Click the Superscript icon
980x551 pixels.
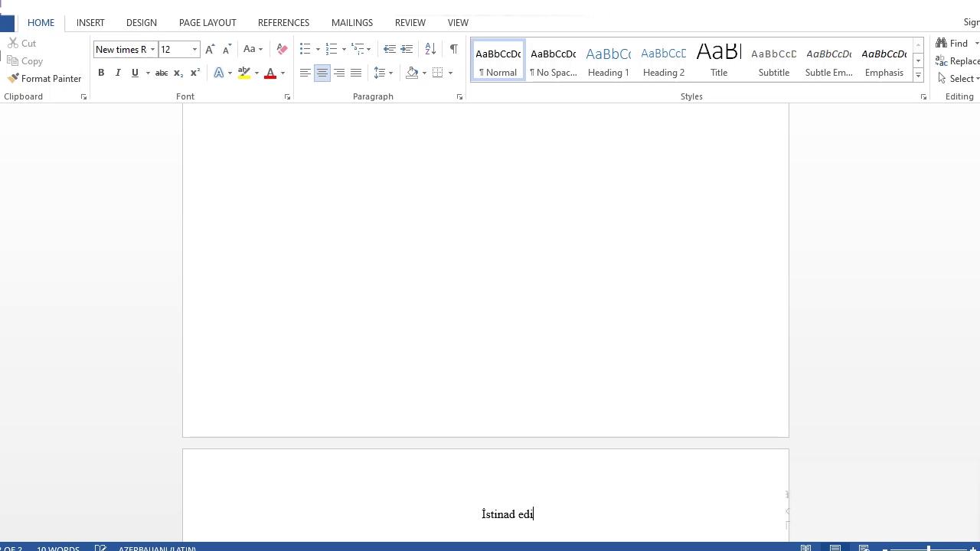pos(195,73)
